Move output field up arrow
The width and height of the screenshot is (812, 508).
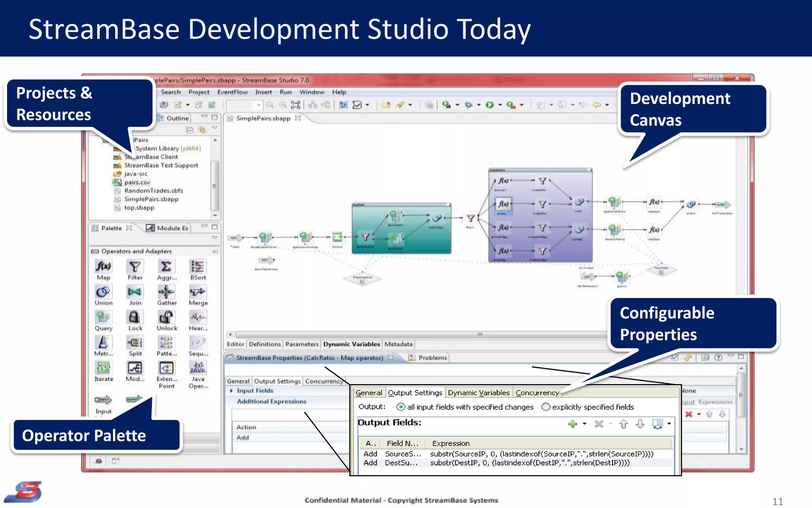[623, 424]
